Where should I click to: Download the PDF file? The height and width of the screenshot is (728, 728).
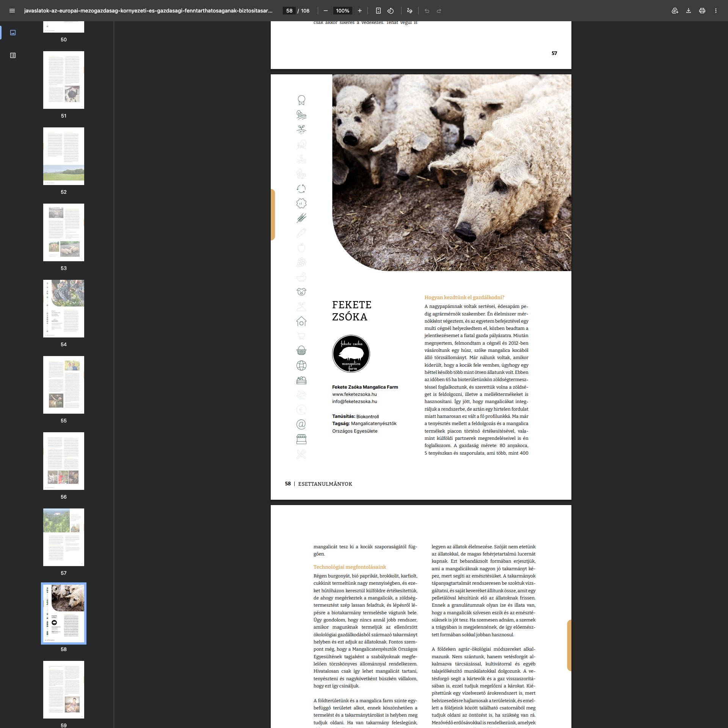point(689,11)
